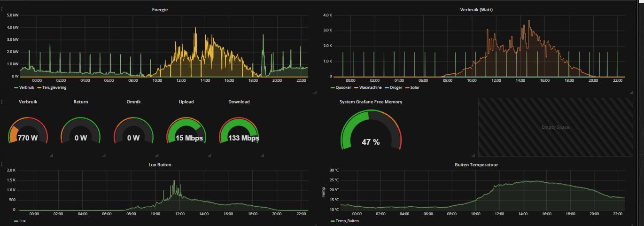Toggle the Solar series in the legend

pos(415,87)
